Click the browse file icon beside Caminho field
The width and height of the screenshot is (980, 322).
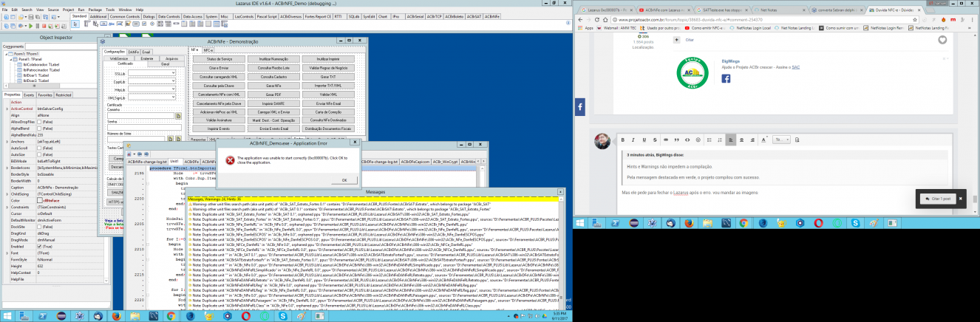pyautogui.click(x=178, y=115)
